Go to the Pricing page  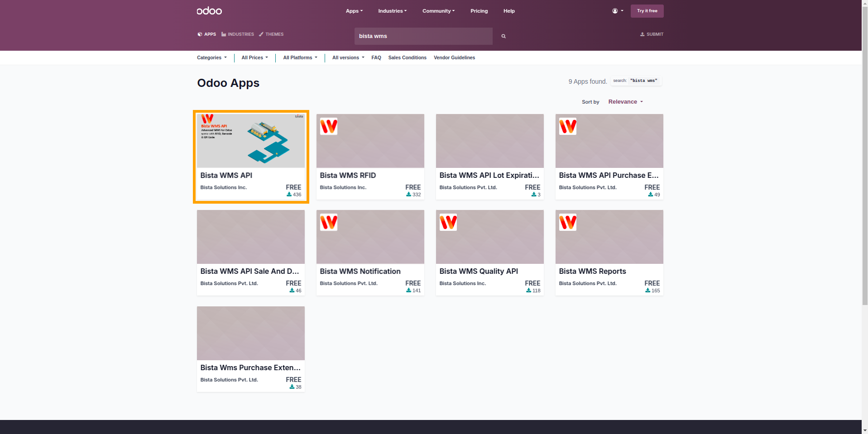tap(479, 11)
